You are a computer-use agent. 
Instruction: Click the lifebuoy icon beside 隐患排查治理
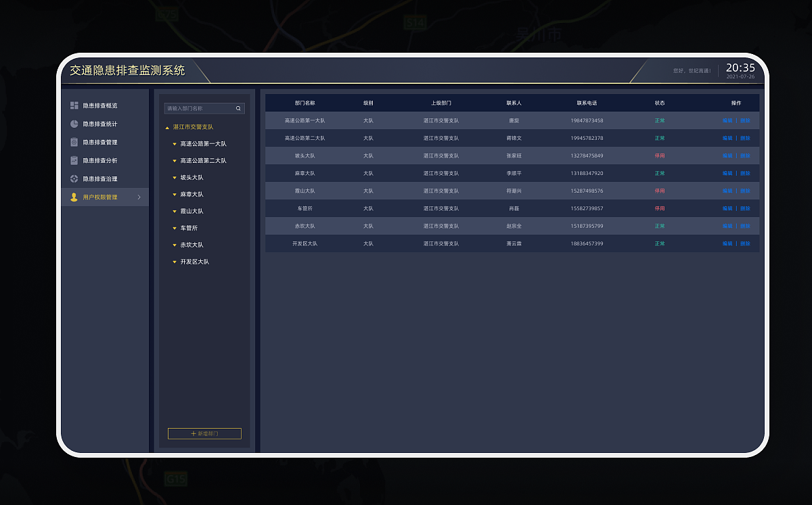coord(74,178)
